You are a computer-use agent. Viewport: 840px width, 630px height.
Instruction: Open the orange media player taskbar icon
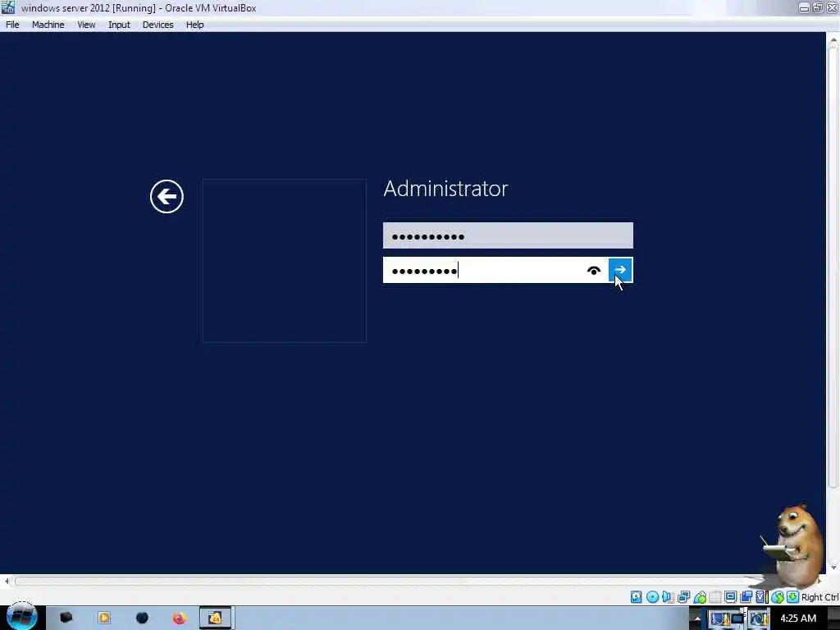tap(104, 619)
